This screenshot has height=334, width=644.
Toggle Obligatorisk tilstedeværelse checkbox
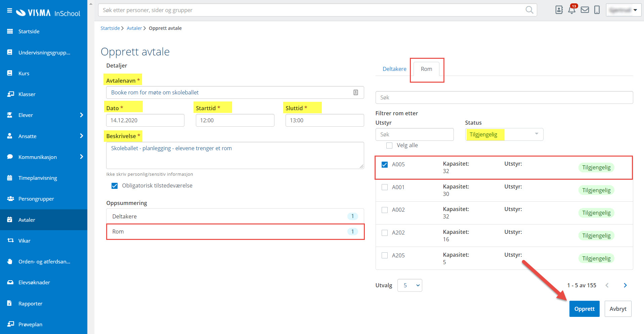(115, 186)
